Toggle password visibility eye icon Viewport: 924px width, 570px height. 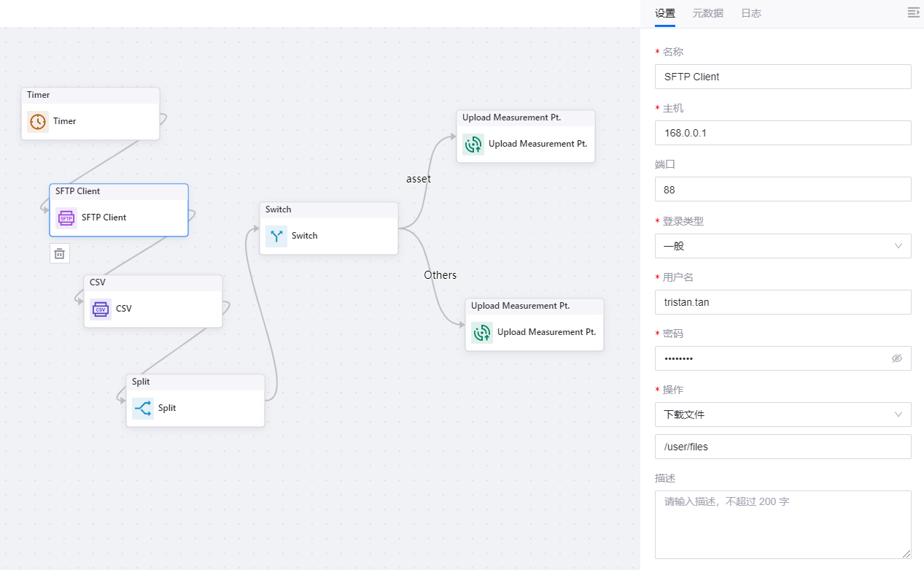tap(897, 358)
